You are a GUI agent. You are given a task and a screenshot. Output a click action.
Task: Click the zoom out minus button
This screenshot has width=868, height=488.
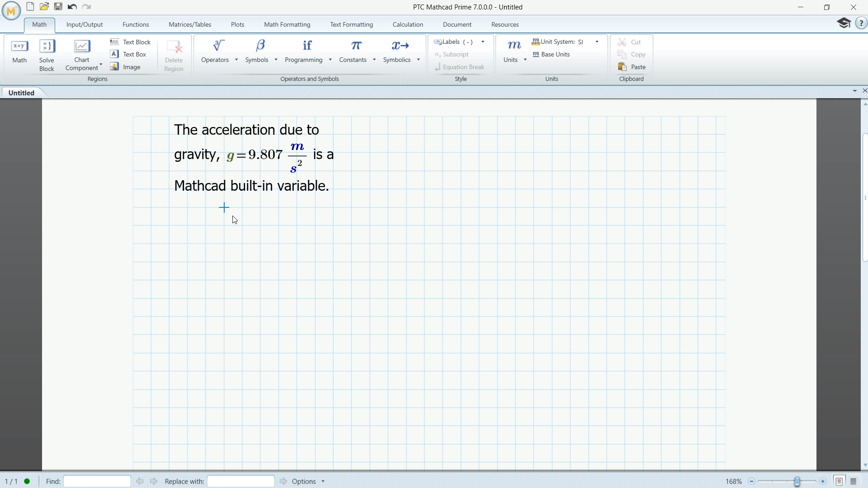(x=752, y=482)
